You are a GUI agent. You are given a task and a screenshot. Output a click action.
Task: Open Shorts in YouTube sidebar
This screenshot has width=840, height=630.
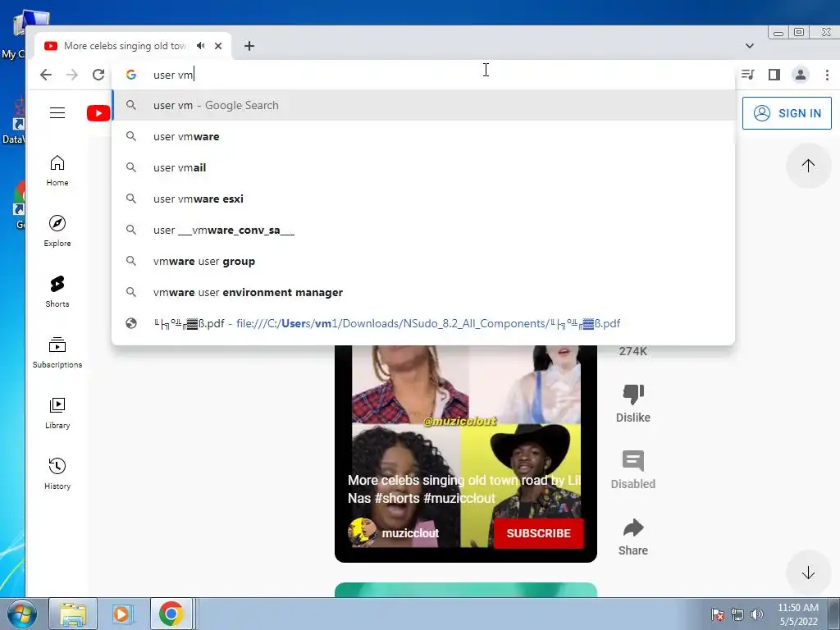point(57,292)
